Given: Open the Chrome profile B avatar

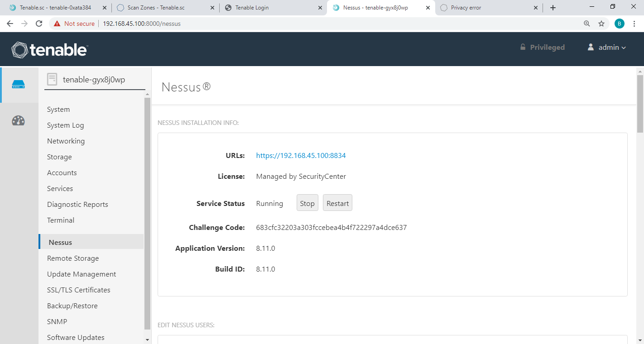Looking at the screenshot, I should coord(620,24).
